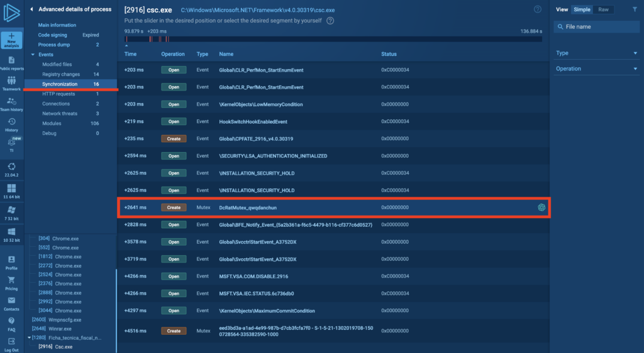
Task: Click the Main information link
Action: tap(57, 25)
